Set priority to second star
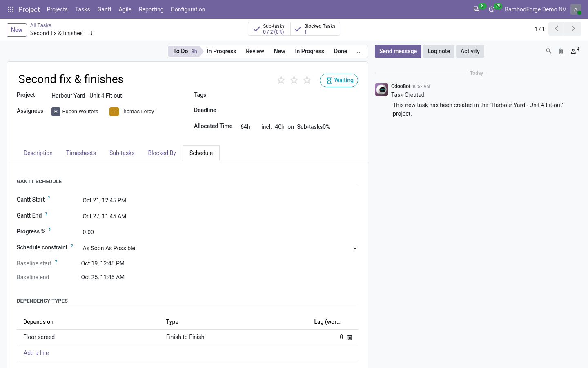Screen dimensions: 588x368 [294, 80]
